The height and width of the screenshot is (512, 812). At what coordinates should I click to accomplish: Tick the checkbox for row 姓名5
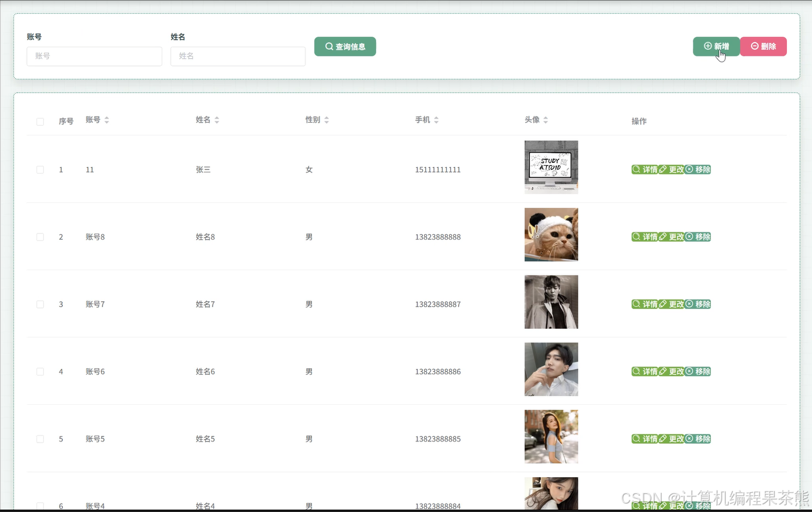pyautogui.click(x=40, y=439)
